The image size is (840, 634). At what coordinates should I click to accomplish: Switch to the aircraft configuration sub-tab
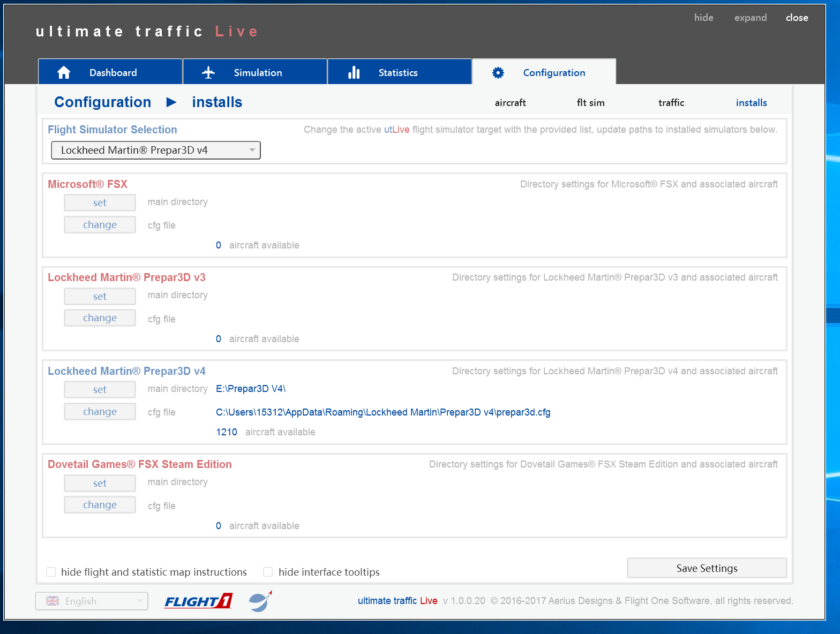click(510, 103)
